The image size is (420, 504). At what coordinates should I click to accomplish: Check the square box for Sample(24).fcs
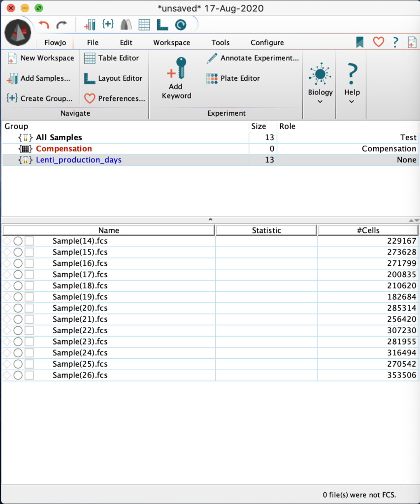click(x=29, y=353)
